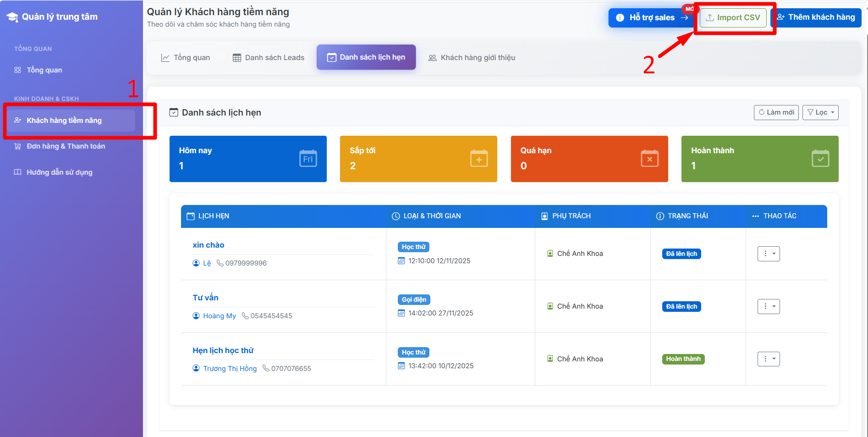Go to Tổng quan tab in the tab bar
868x437 pixels.
pyautogui.click(x=185, y=57)
